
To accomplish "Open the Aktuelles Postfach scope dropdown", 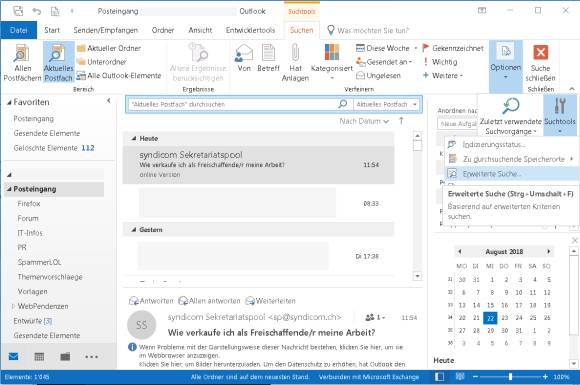I will pyautogui.click(x=387, y=104).
